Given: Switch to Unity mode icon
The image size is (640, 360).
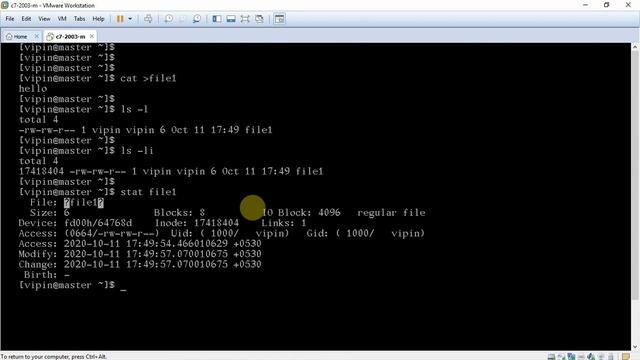Looking at the screenshot, I should point(259,19).
